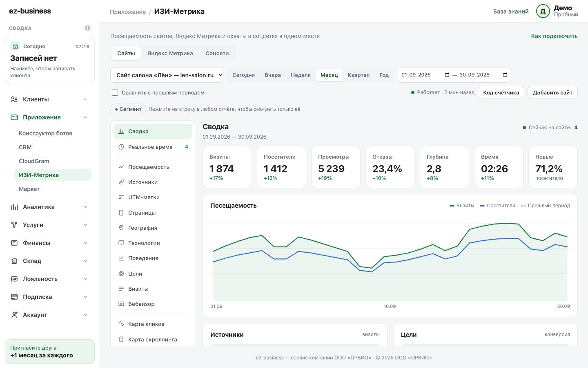Collapse the Приложение sidebar section

50,117
